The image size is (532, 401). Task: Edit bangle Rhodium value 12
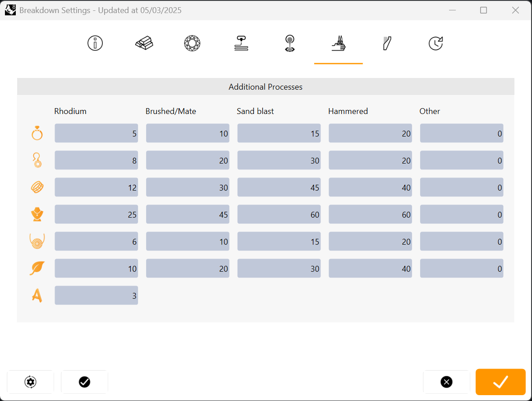(96, 187)
